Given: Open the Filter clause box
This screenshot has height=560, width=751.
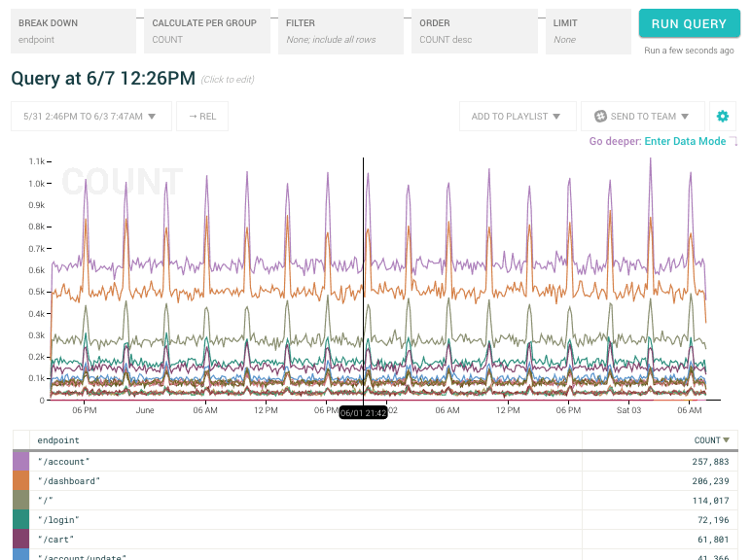Looking at the screenshot, I should [x=340, y=32].
